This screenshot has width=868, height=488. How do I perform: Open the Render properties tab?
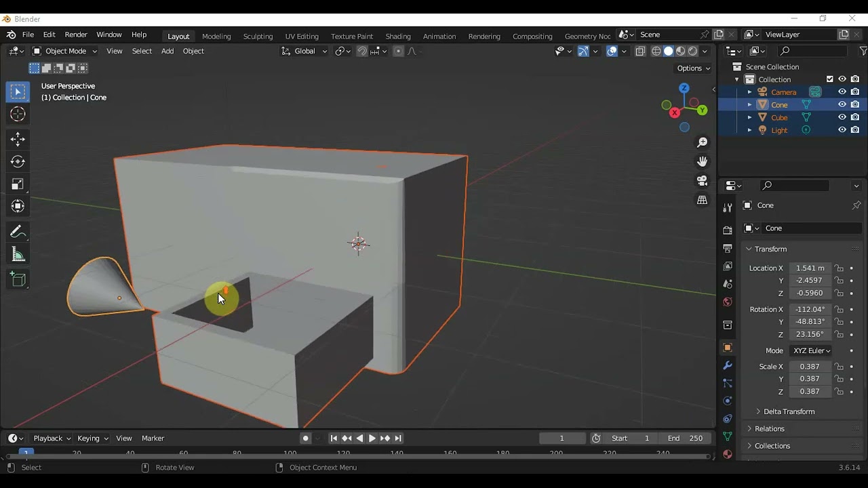[x=728, y=230]
